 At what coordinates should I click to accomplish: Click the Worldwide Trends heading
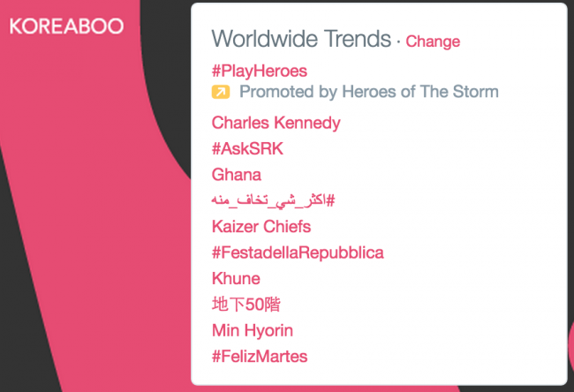301,39
